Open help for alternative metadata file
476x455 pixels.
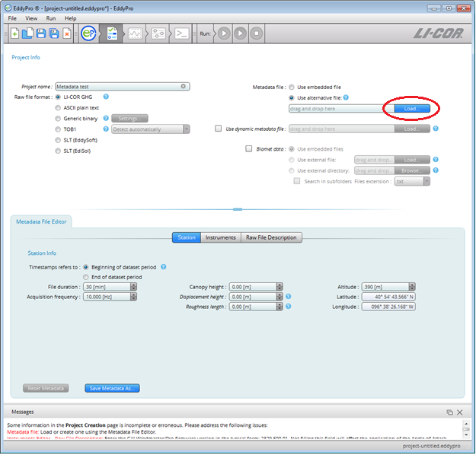click(346, 97)
